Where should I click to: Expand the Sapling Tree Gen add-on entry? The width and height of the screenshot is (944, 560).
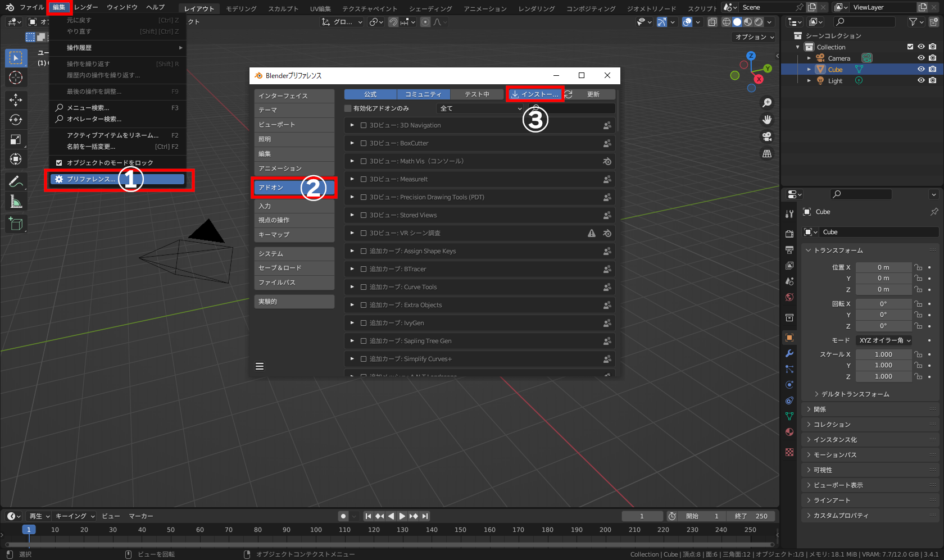point(351,340)
